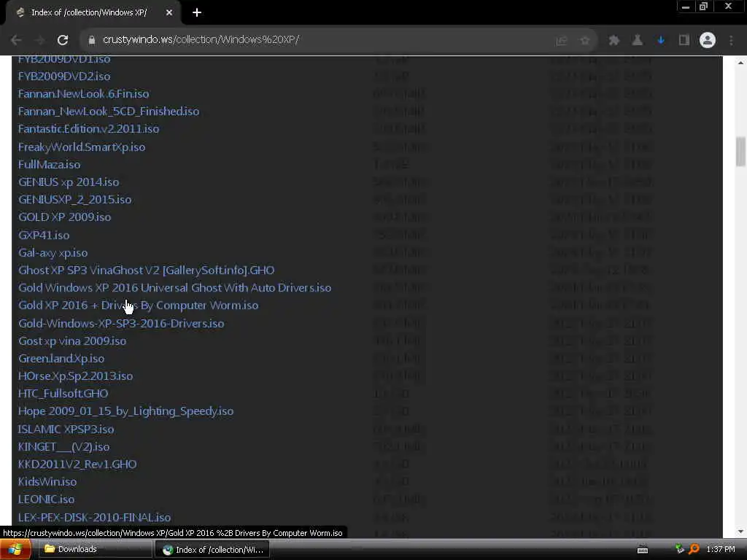Select the Chrome Index of taskbar button
The image size is (747, 560).
click(x=212, y=550)
